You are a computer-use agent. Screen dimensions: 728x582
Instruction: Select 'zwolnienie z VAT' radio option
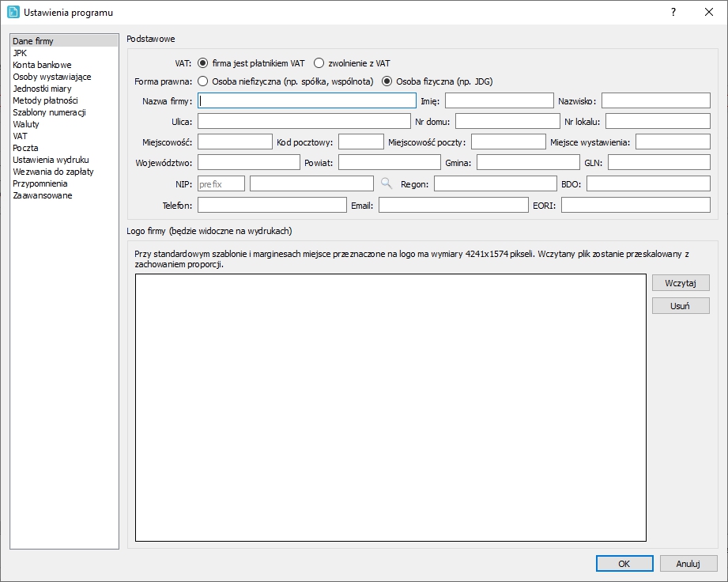[319, 63]
